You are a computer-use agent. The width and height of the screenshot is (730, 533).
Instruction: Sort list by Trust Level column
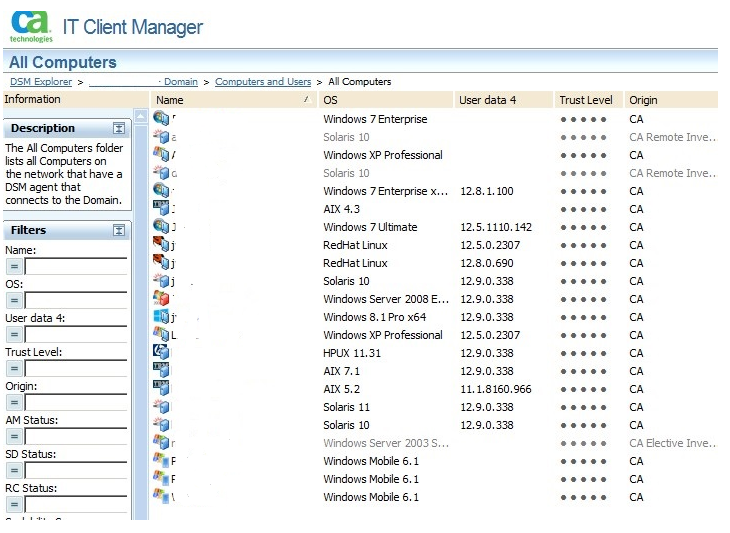pos(586,100)
